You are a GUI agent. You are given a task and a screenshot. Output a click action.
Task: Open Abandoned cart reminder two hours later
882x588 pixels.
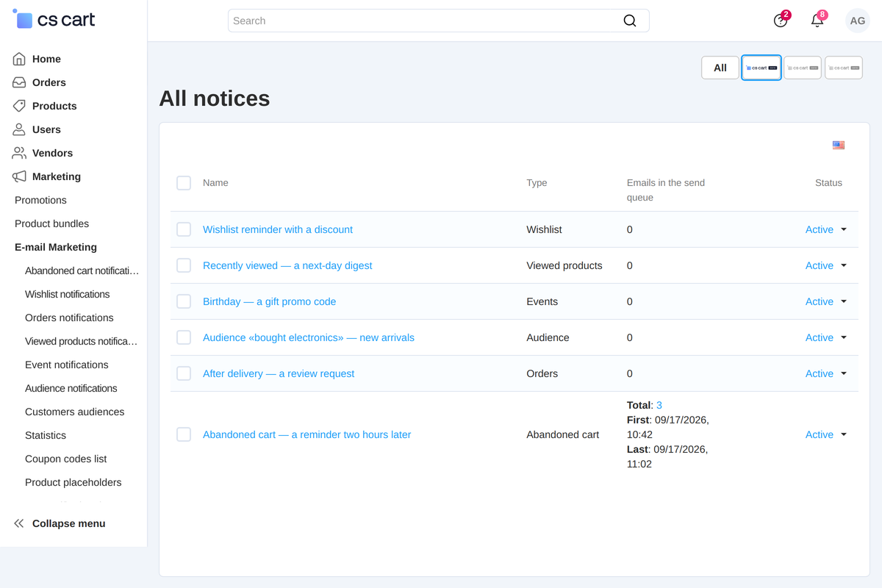point(306,434)
